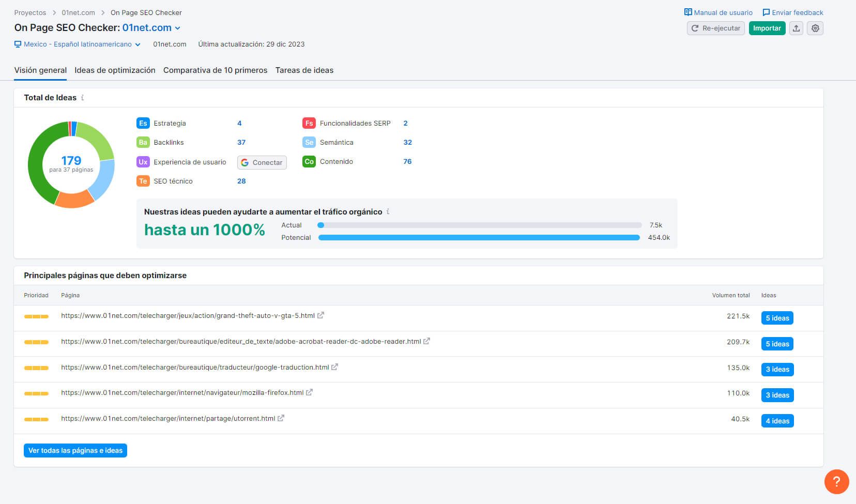Viewport: 856px width, 504px height.
Task: Click the Prioridad column header
Action: point(36,295)
